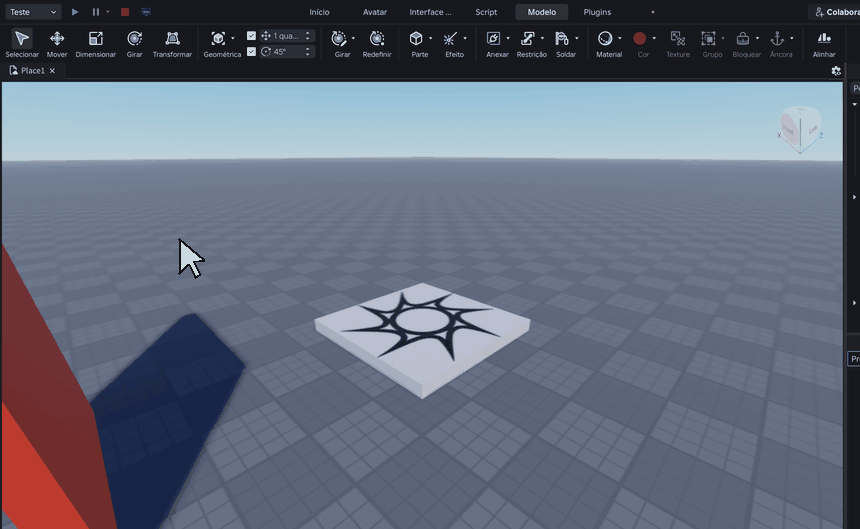
Task: Click the Anexar attachment icon
Action: coord(493,38)
